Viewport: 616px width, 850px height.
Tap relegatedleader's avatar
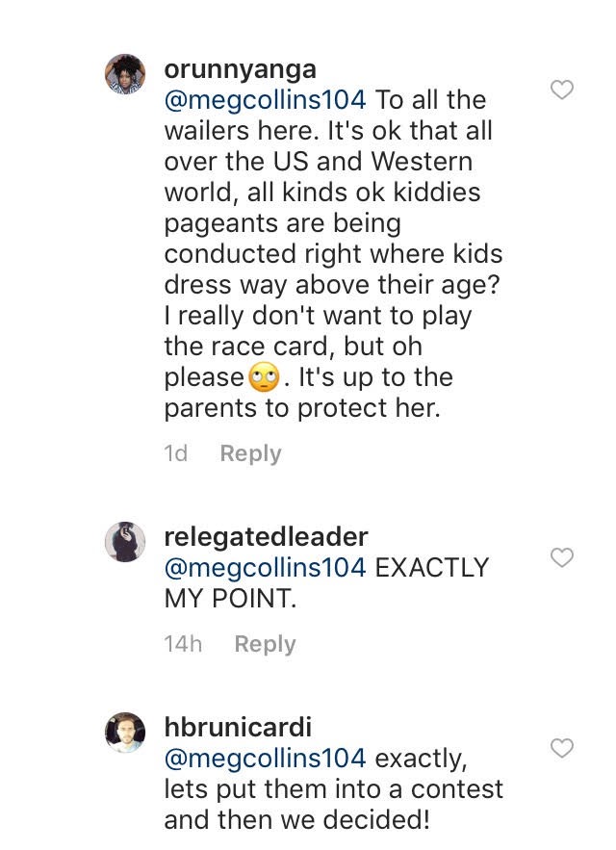(125, 542)
